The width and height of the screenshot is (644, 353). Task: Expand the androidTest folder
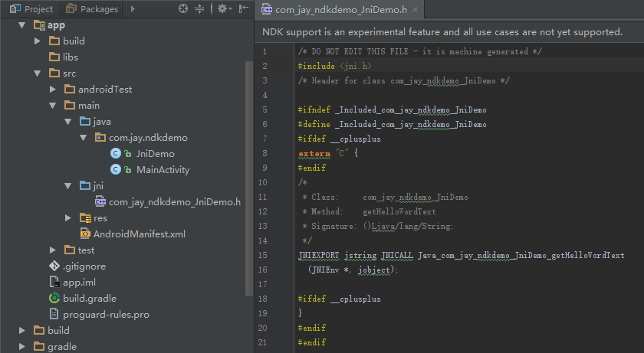point(53,90)
